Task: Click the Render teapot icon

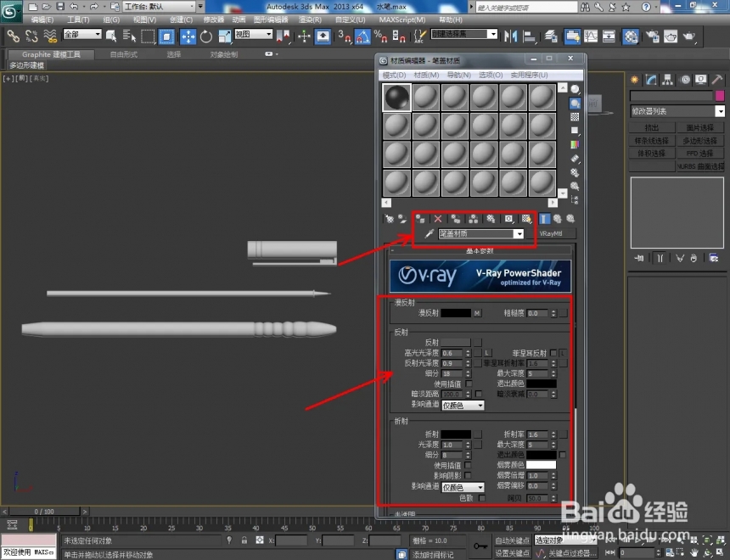Action: click(689, 36)
